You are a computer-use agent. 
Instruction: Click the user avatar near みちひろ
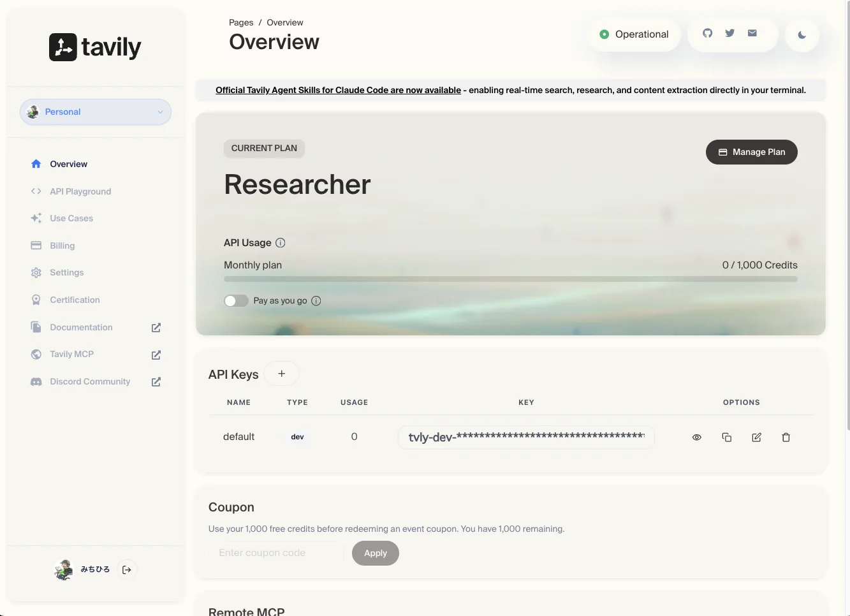(x=63, y=569)
